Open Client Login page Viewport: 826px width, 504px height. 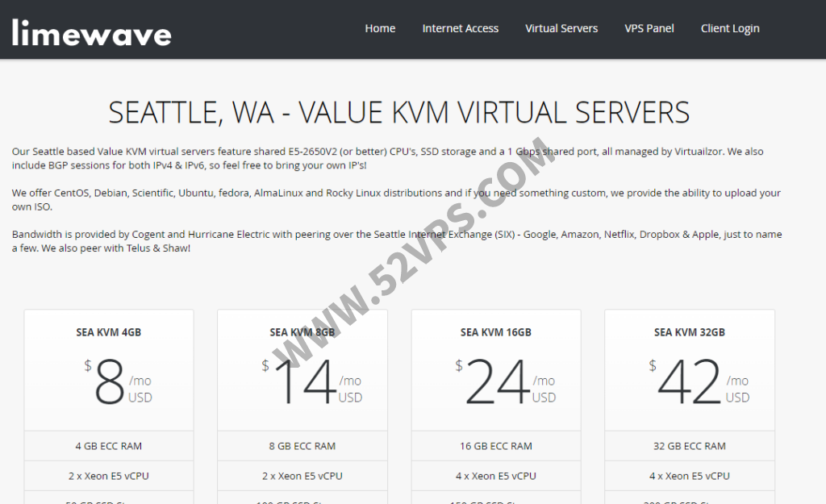pyautogui.click(x=729, y=29)
